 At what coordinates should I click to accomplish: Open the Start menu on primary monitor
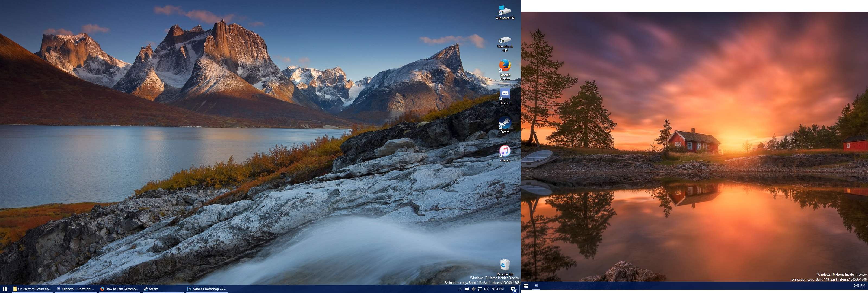5,289
